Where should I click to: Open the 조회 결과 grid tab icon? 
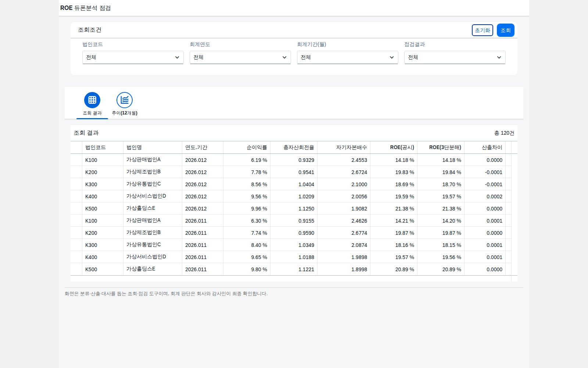(x=92, y=100)
